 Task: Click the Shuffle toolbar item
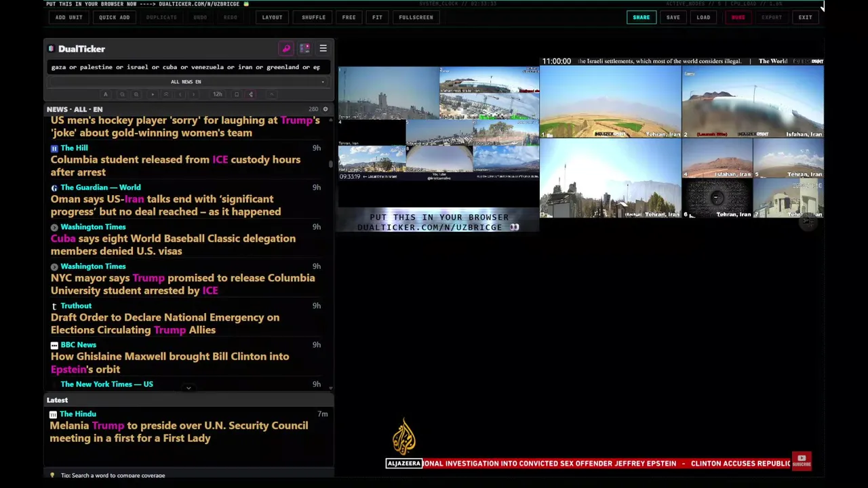(x=314, y=18)
